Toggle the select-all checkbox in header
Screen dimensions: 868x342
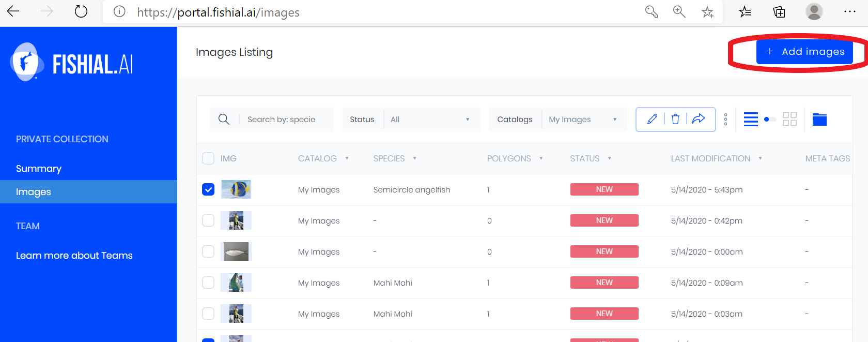pos(208,158)
